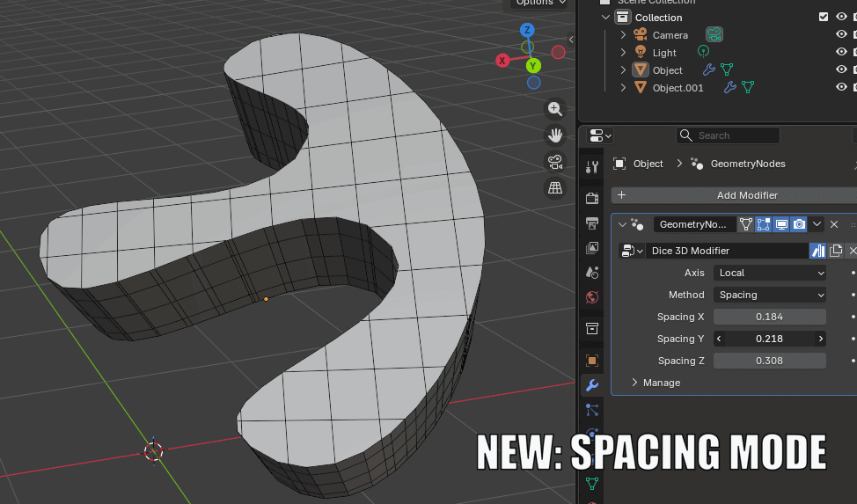Click Object in the properties breadcrumb
Image resolution: width=857 pixels, height=504 pixels.
pos(648,164)
